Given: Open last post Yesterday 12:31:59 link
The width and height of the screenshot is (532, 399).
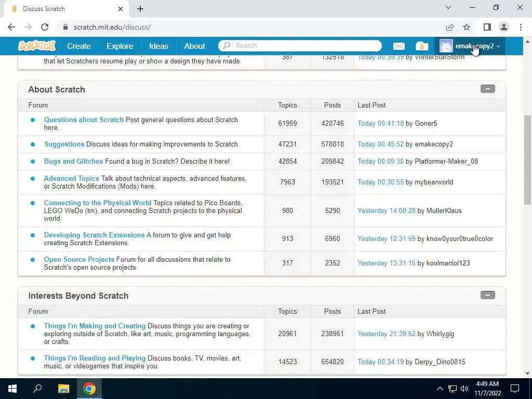Looking at the screenshot, I should click(386, 239).
